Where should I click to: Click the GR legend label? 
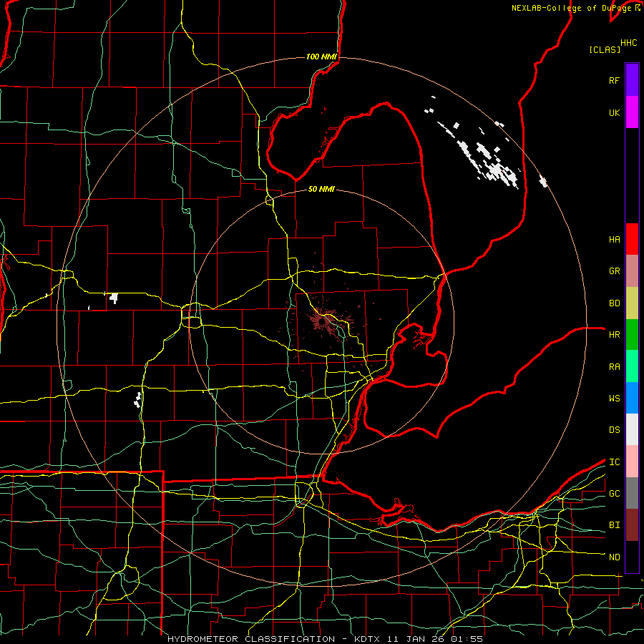tap(614, 271)
